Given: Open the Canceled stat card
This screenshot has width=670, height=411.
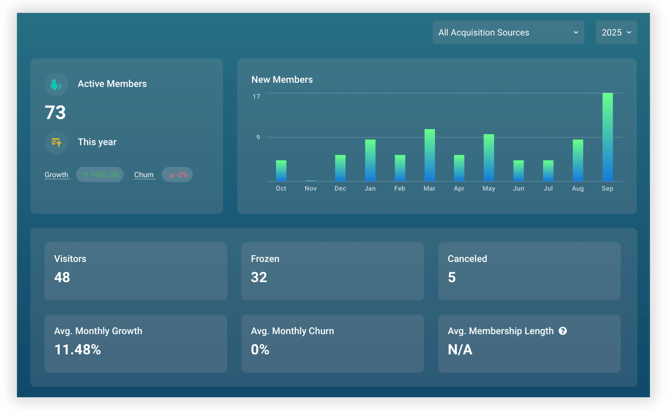Looking at the screenshot, I should pos(528,270).
